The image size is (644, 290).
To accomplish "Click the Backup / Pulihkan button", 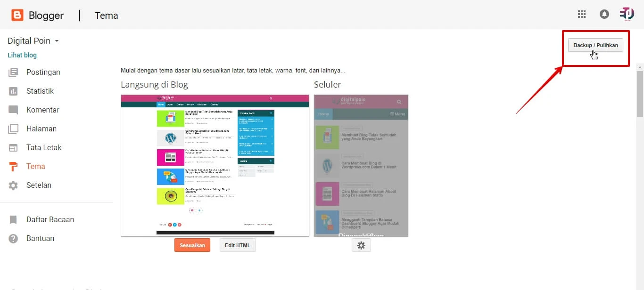I will [x=595, y=45].
